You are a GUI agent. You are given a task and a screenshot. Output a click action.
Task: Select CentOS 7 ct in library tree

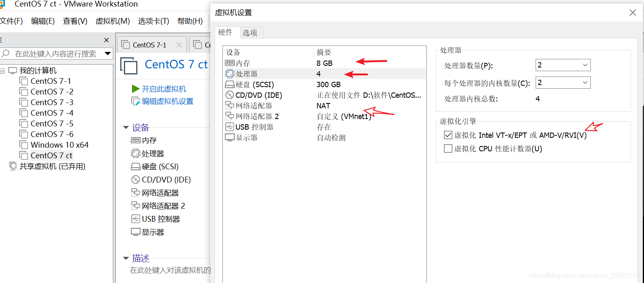[x=51, y=155]
